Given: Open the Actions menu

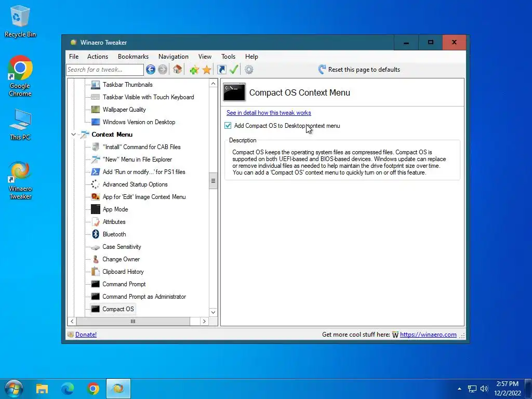Looking at the screenshot, I should tap(98, 57).
